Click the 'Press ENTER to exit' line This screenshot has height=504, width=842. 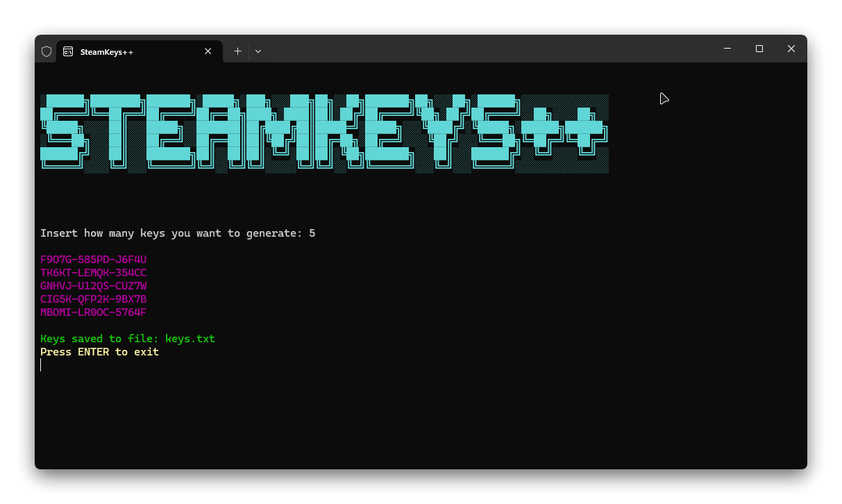pos(99,352)
